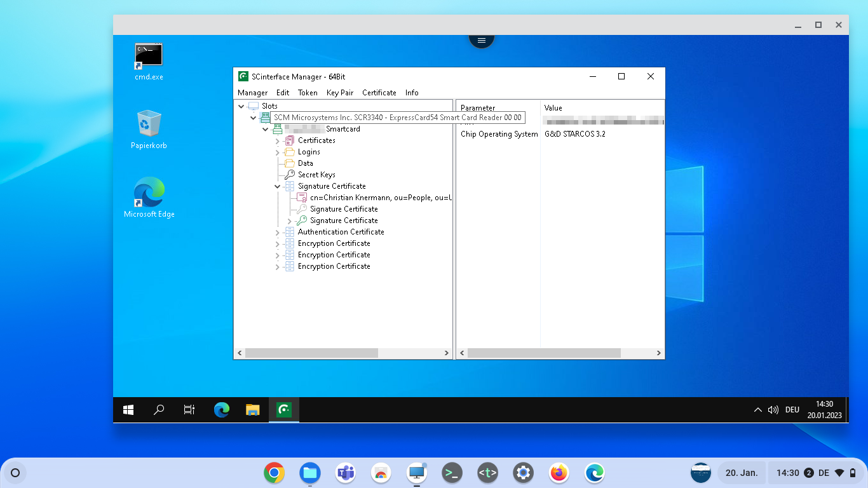This screenshot has height=488, width=868.
Task: Open the Key Pair menu
Action: tap(340, 93)
